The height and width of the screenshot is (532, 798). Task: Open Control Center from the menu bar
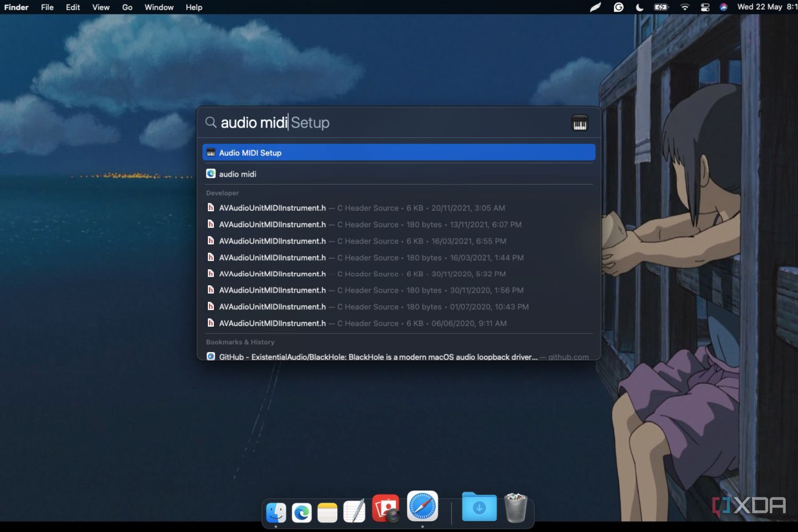click(705, 7)
